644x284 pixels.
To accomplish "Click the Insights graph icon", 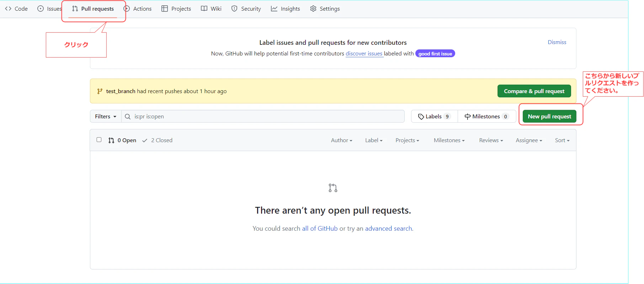I will (x=274, y=9).
